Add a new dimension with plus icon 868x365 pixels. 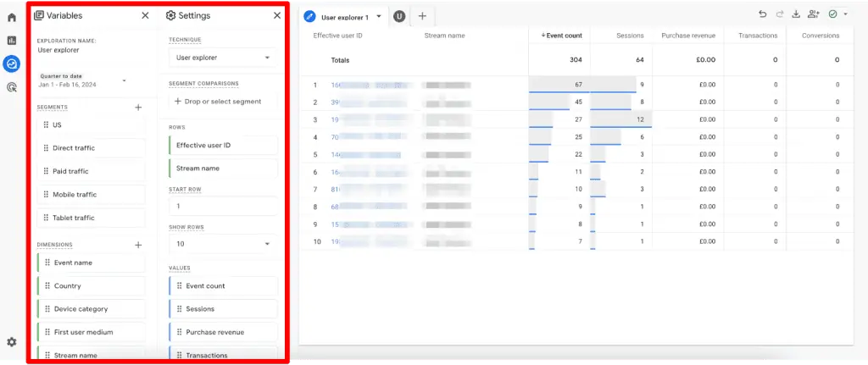click(138, 245)
